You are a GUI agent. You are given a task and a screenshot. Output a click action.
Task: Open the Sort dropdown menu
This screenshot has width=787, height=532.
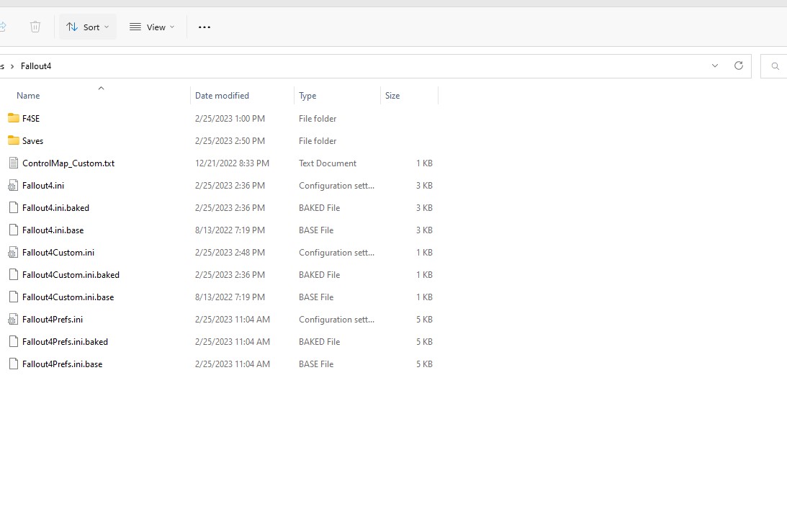tap(88, 27)
